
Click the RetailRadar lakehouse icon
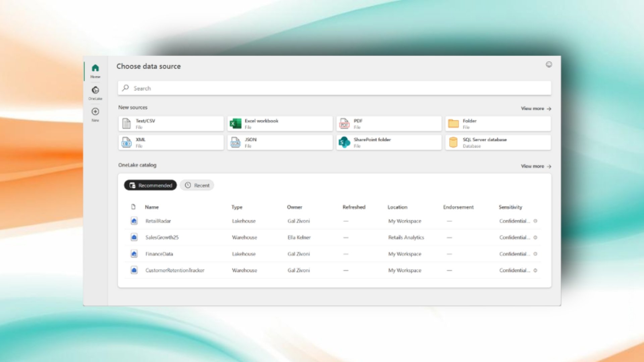click(134, 221)
